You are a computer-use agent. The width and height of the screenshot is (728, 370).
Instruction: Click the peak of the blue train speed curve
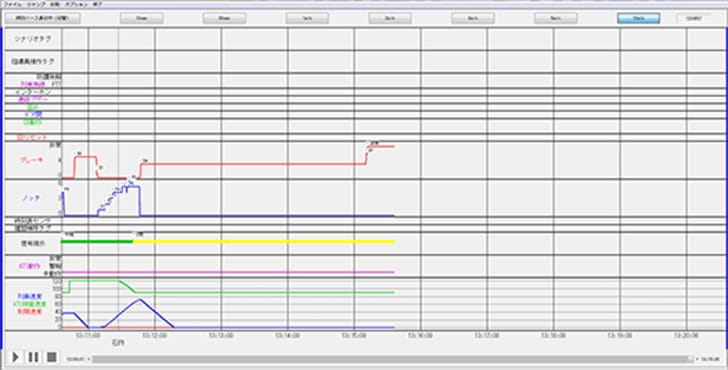point(140,299)
